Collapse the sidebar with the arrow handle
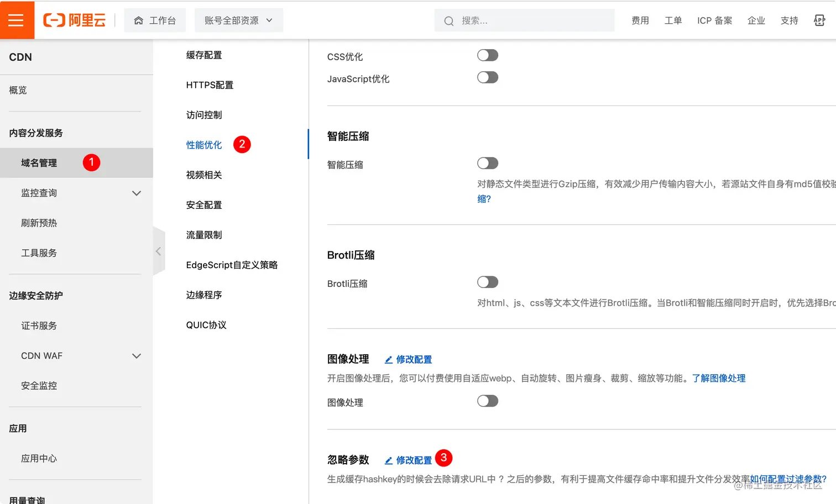Image resolution: width=836 pixels, height=504 pixels. click(x=159, y=251)
